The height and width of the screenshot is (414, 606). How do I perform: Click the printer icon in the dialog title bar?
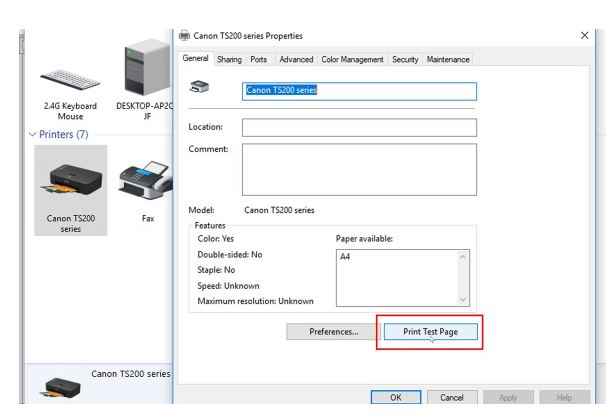click(x=184, y=36)
